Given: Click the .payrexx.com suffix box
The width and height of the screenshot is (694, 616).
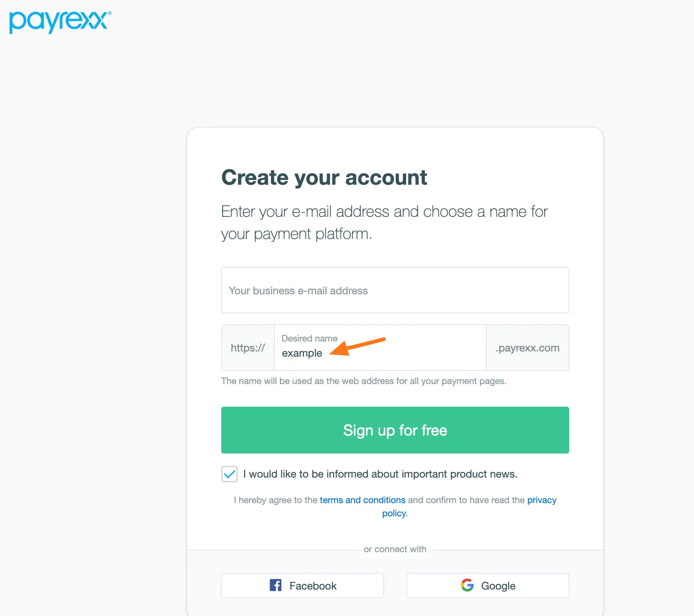Looking at the screenshot, I should pos(527,348).
